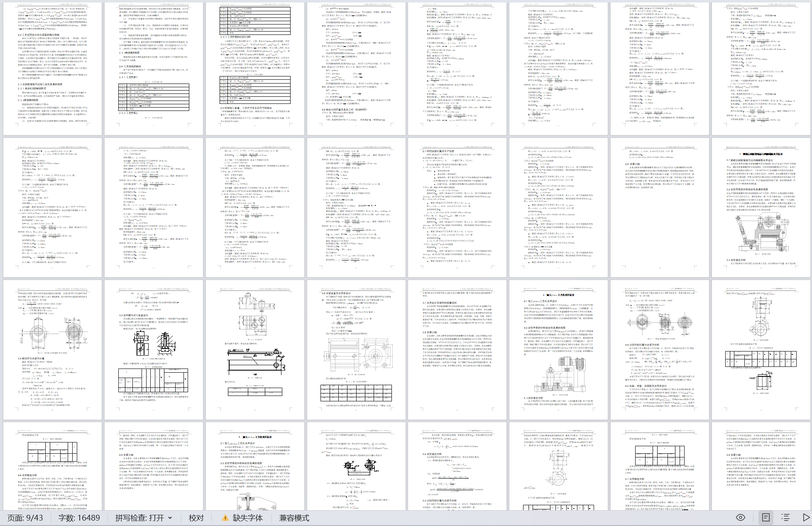Click heading 2.8 本章小结
812x526 pixels.
coord(632,164)
